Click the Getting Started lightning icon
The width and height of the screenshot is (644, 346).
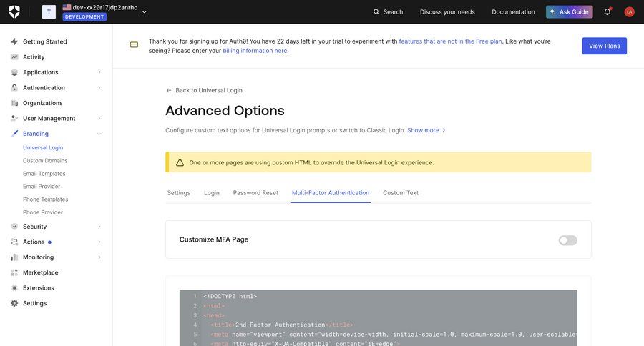14,41
